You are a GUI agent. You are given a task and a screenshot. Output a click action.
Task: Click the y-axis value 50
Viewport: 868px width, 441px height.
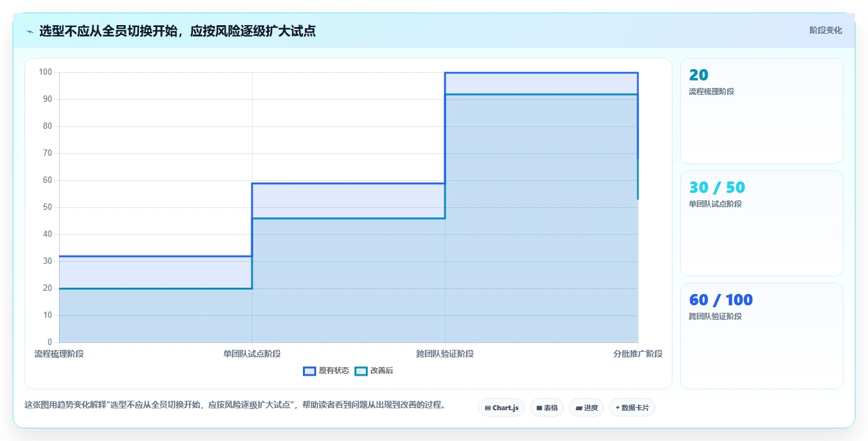coord(47,207)
